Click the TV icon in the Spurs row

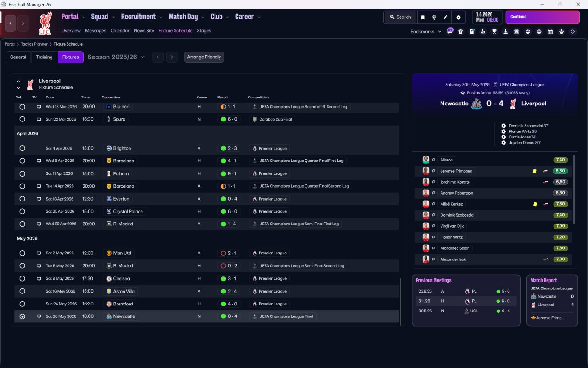tap(39, 119)
